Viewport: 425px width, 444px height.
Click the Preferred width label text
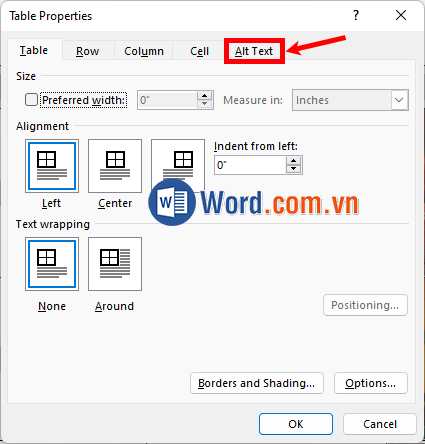point(84,100)
